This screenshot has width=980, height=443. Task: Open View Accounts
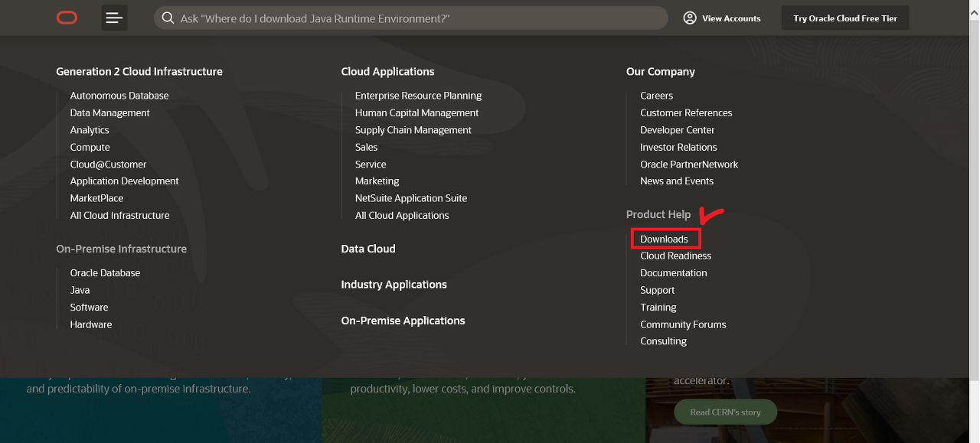pos(722,18)
